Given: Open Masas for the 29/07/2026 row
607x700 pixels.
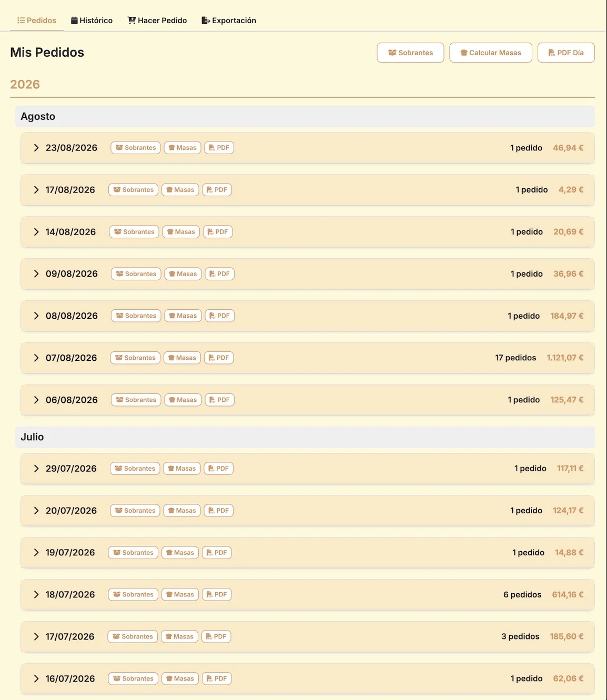Looking at the screenshot, I should [182, 469].
